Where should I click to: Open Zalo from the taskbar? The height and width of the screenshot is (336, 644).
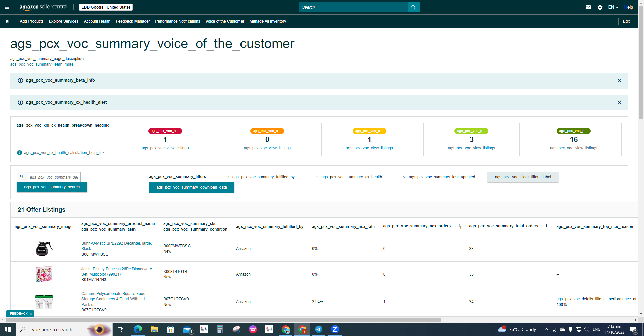(335, 329)
